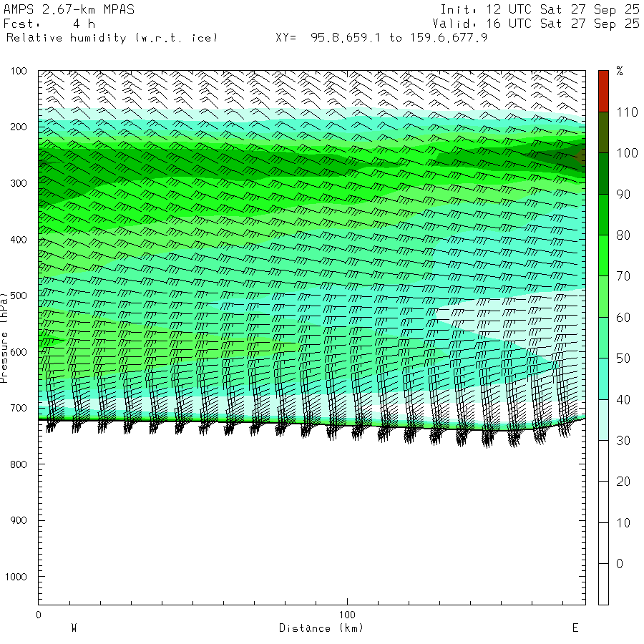
Task: Click the 'Init: 12 UTC Sat 27 Sep 25' text
Action: coord(540,9)
